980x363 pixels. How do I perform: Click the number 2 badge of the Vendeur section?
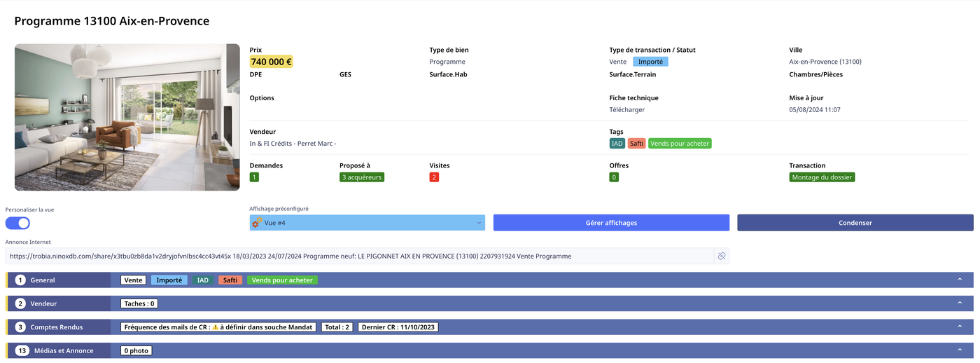[x=20, y=303]
